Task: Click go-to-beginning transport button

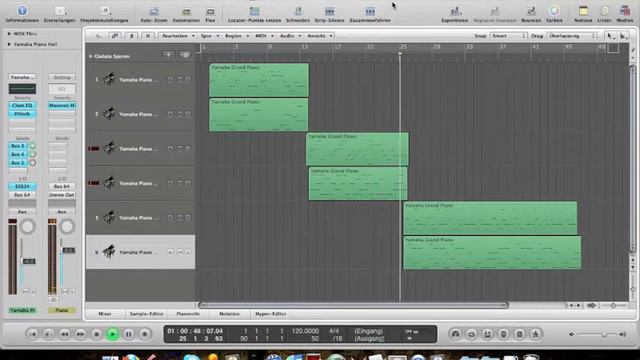Action: click(x=32, y=334)
